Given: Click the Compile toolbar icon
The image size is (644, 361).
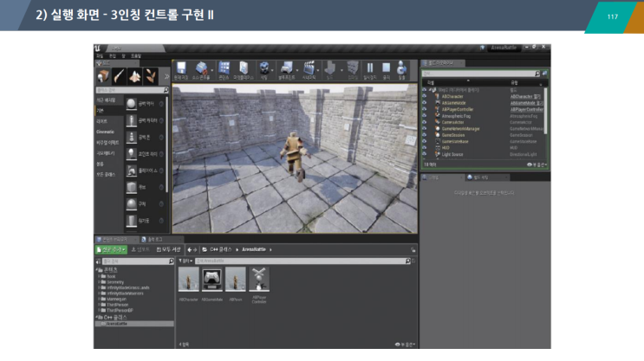Looking at the screenshot, I should (353, 68).
